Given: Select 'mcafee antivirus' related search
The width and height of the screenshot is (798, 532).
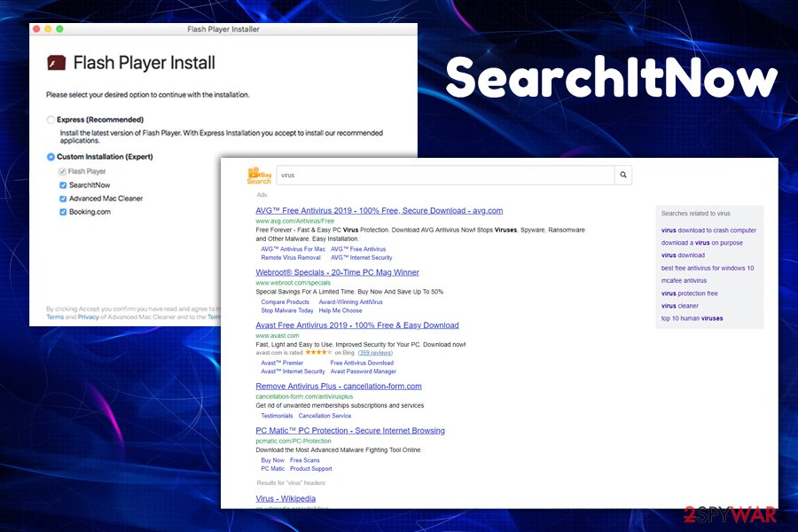Looking at the screenshot, I should pos(684,280).
